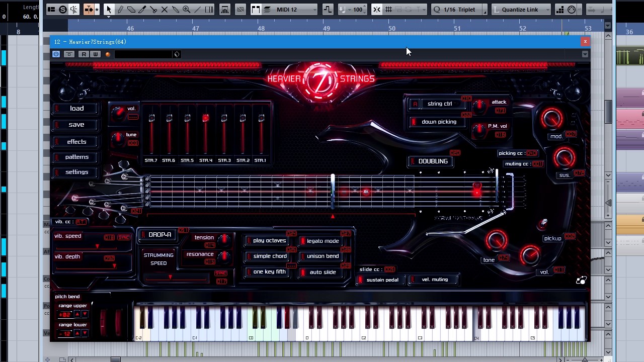Click the orange automation indicator dot
644x362 pixels.
click(108, 54)
